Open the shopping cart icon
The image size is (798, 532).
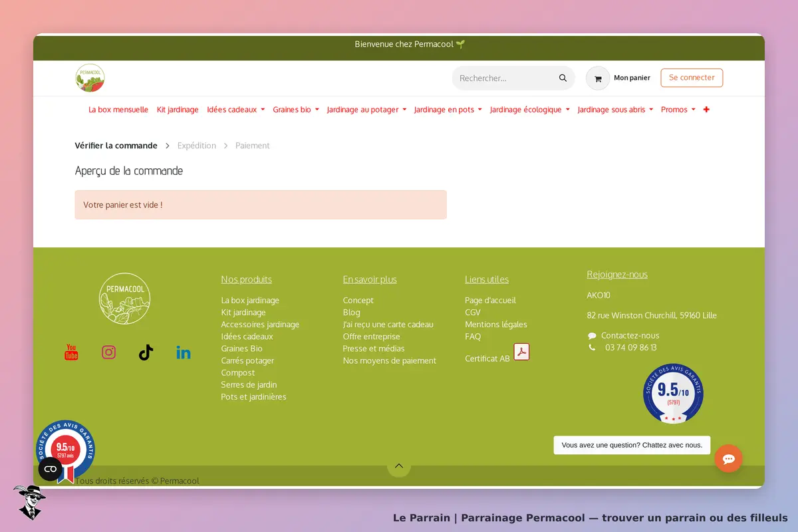[x=598, y=78]
